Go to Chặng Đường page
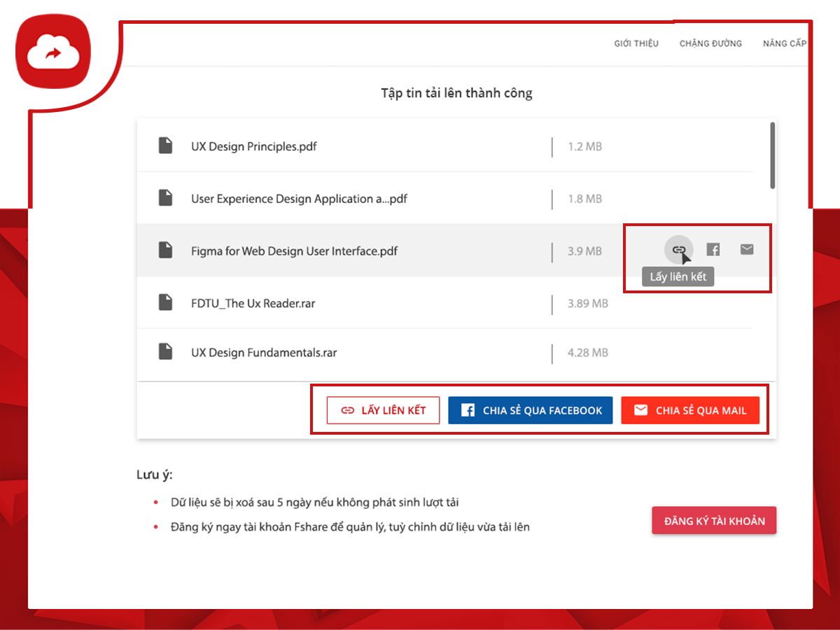 point(710,43)
